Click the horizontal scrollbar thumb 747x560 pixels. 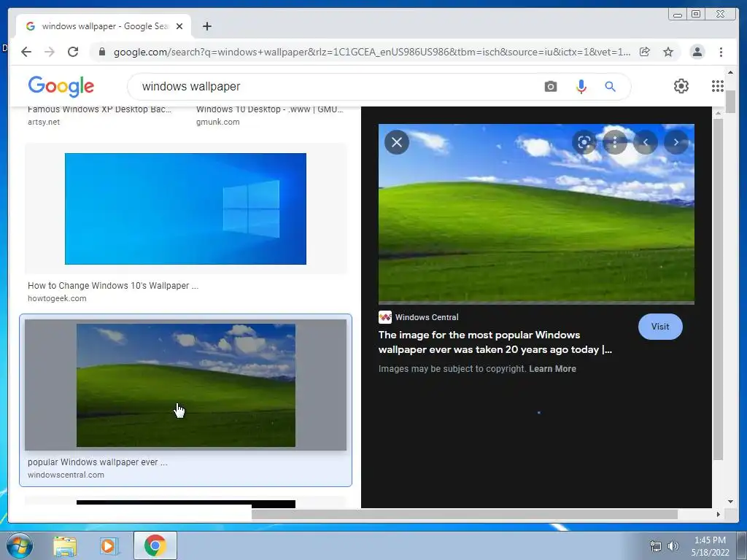tap(465, 514)
